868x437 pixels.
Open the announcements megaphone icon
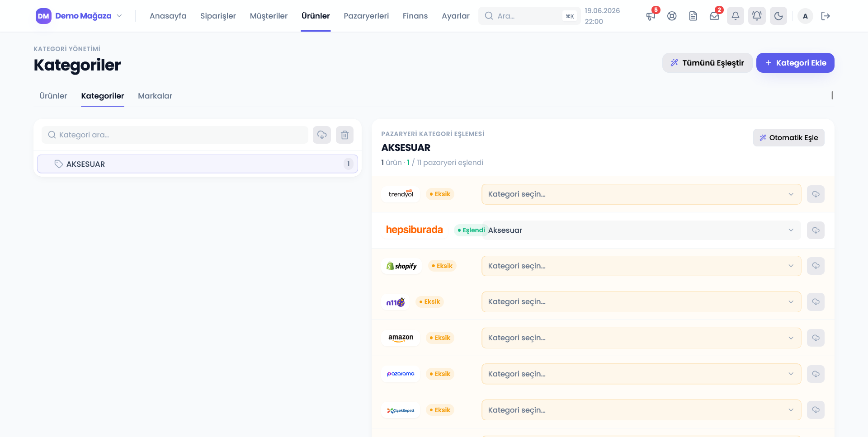(651, 16)
